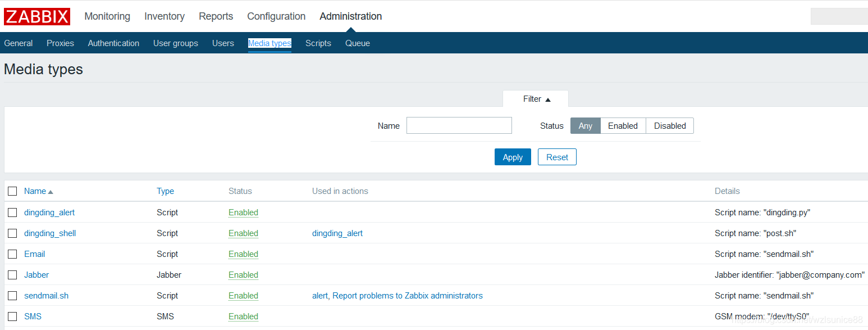
Task: Open the Email media type
Action: 34,254
